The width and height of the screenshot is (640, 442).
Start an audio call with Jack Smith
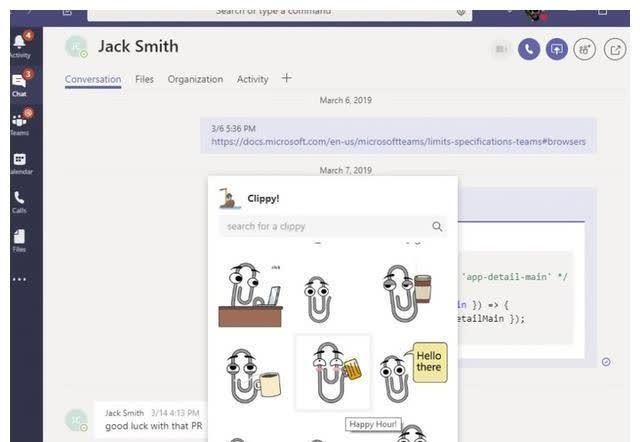tap(529, 49)
